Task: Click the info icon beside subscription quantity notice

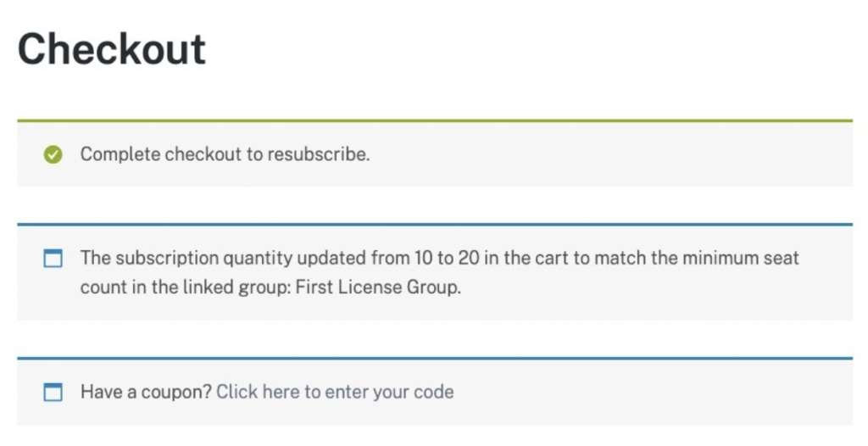Action: [x=53, y=258]
